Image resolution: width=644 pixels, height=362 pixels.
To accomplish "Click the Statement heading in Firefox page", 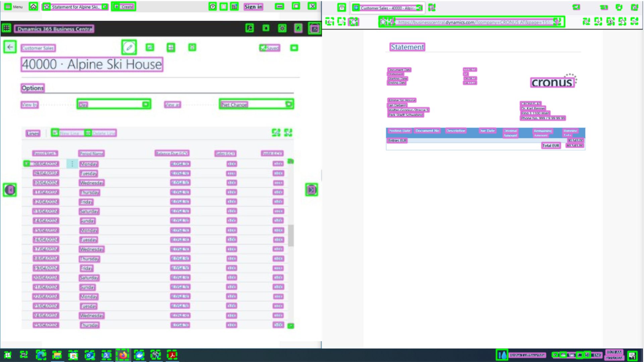I will [x=407, y=47].
